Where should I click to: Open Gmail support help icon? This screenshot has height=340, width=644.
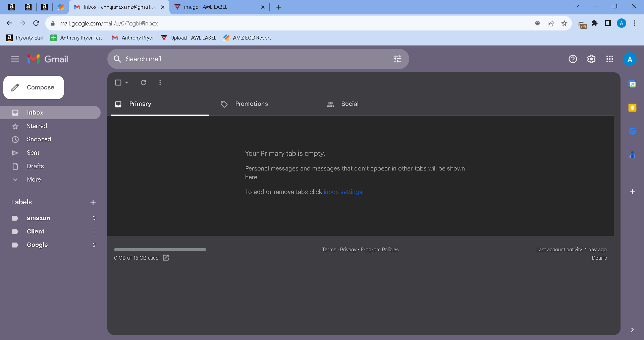coord(573,59)
